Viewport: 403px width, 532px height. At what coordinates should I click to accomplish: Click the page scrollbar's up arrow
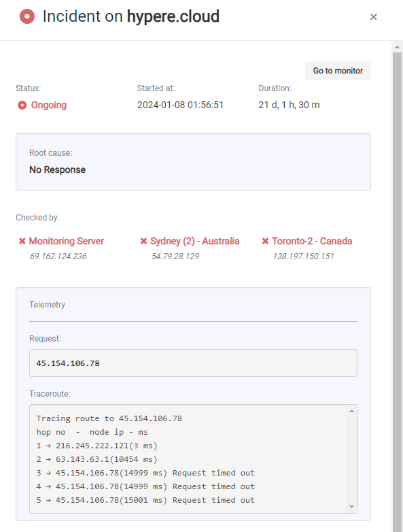[398, 47]
